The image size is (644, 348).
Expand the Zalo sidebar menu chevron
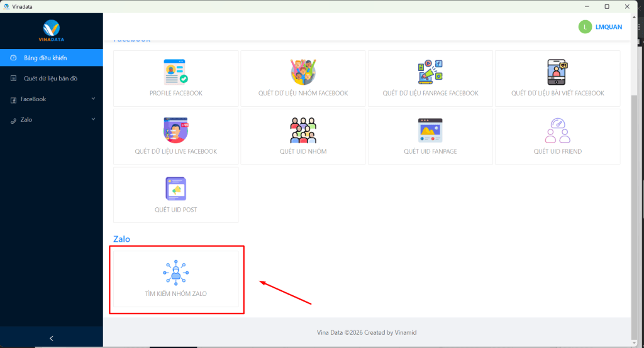click(x=93, y=119)
